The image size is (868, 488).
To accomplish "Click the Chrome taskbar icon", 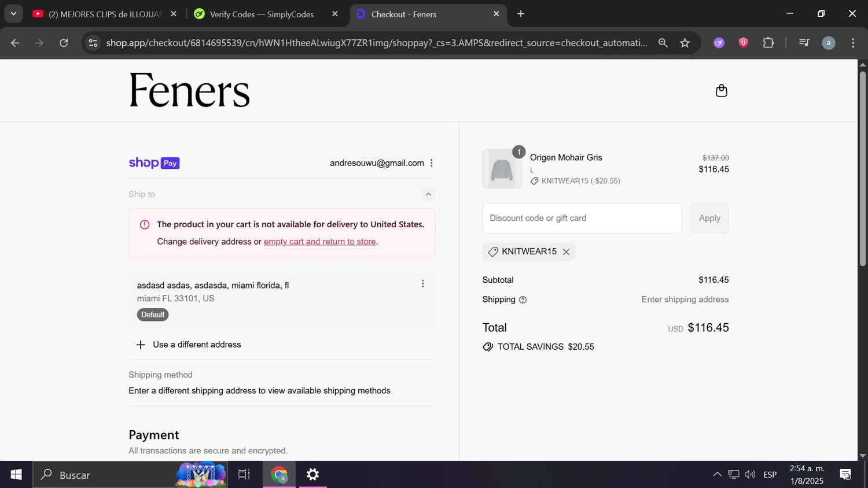I will [279, 475].
